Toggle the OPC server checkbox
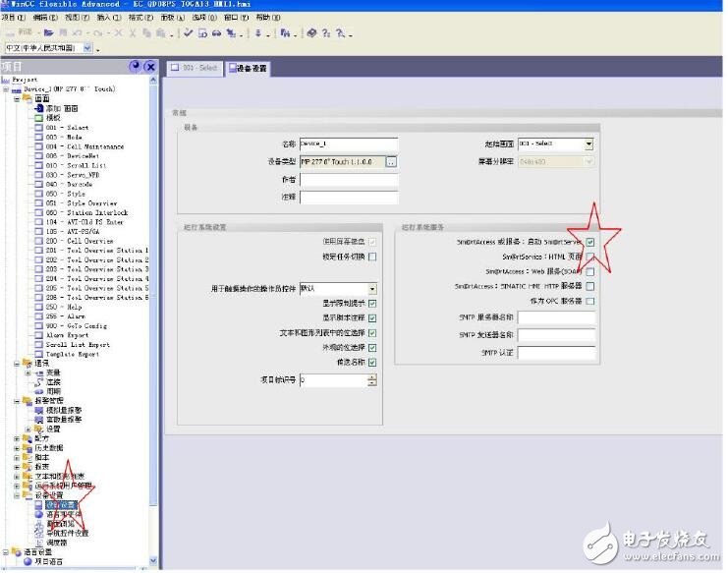Image resolution: width=728 pixels, height=573 pixels. (x=590, y=302)
